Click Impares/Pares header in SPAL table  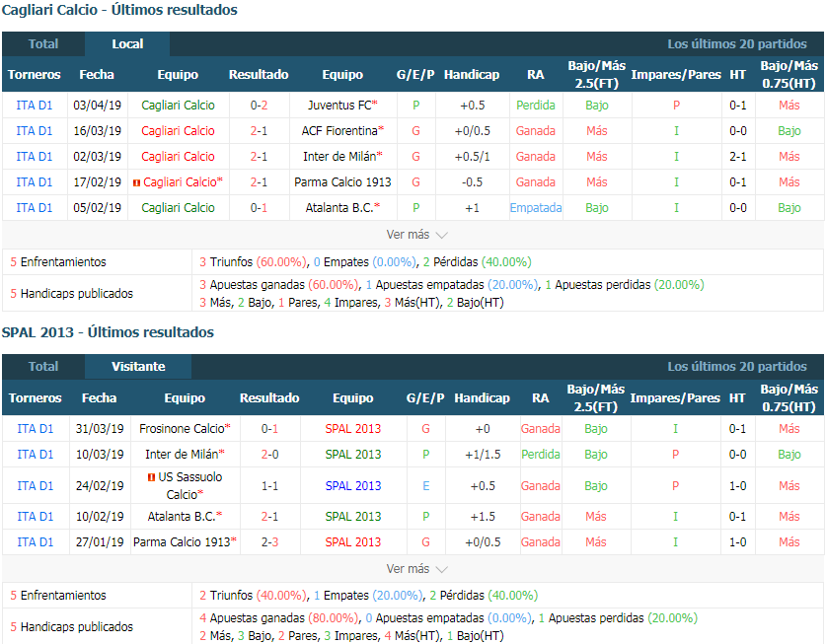click(x=675, y=398)
